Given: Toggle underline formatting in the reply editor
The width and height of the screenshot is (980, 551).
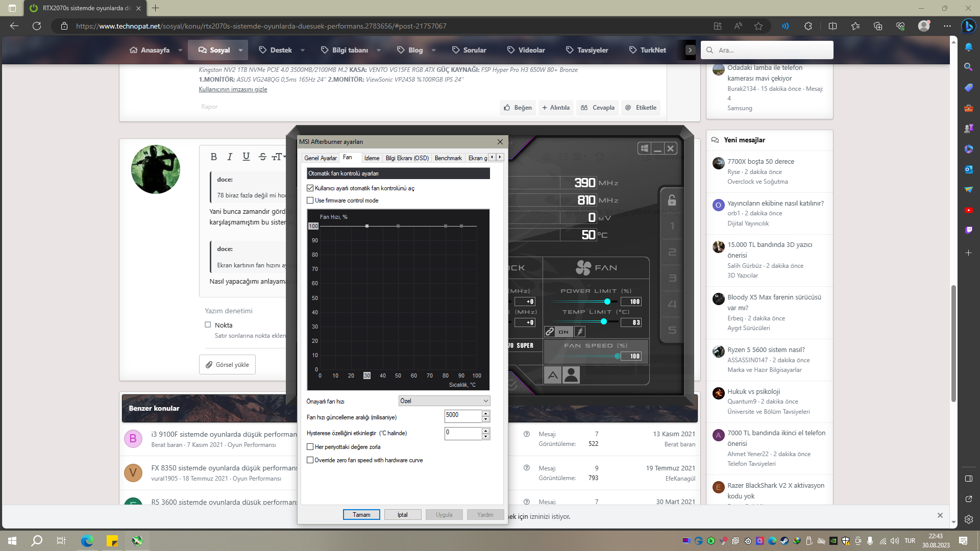Looking at the screenshot, I should pos(246,157).
